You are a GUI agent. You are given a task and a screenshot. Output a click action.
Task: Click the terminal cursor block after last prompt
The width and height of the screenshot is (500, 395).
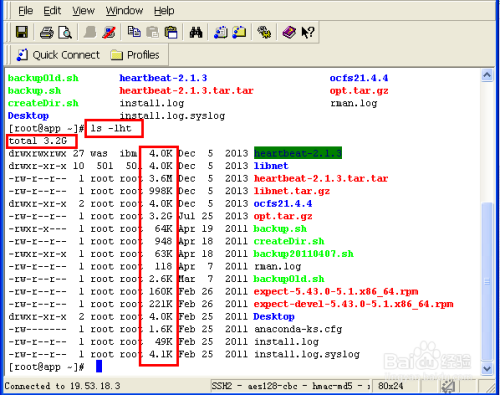click(99, 366)
